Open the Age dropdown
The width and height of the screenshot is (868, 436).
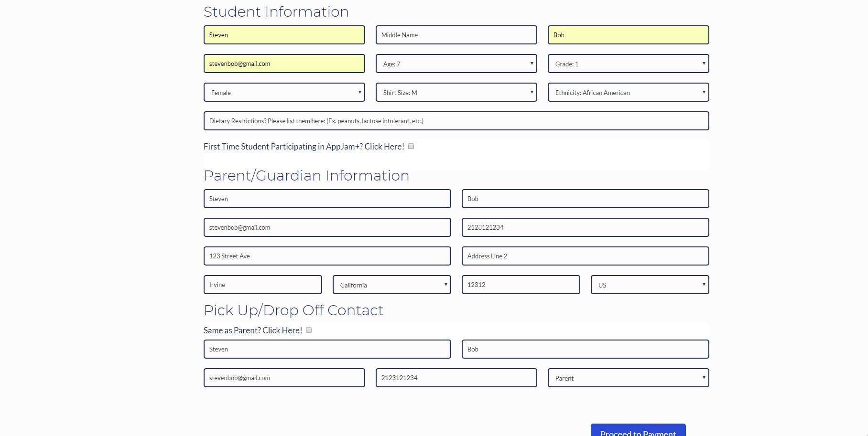pos(456,64)
